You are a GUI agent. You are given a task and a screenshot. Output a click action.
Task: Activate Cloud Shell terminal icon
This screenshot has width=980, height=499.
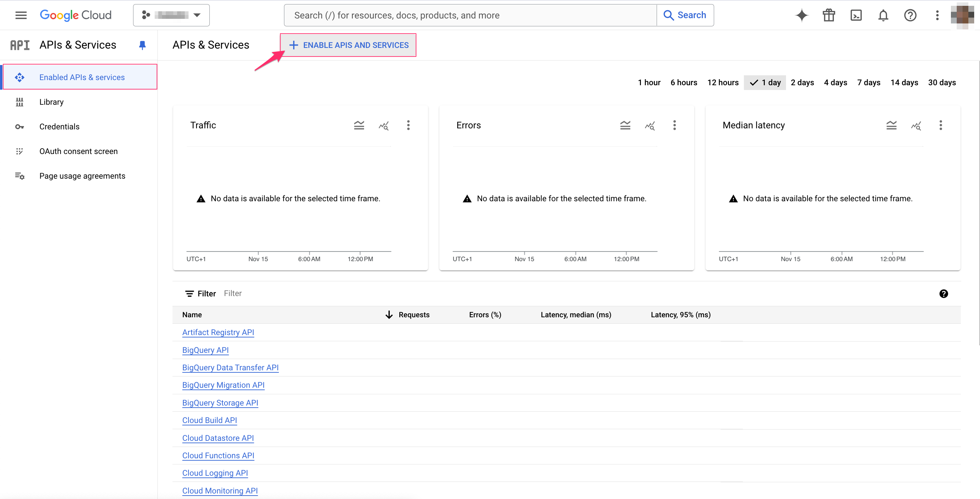856,15
